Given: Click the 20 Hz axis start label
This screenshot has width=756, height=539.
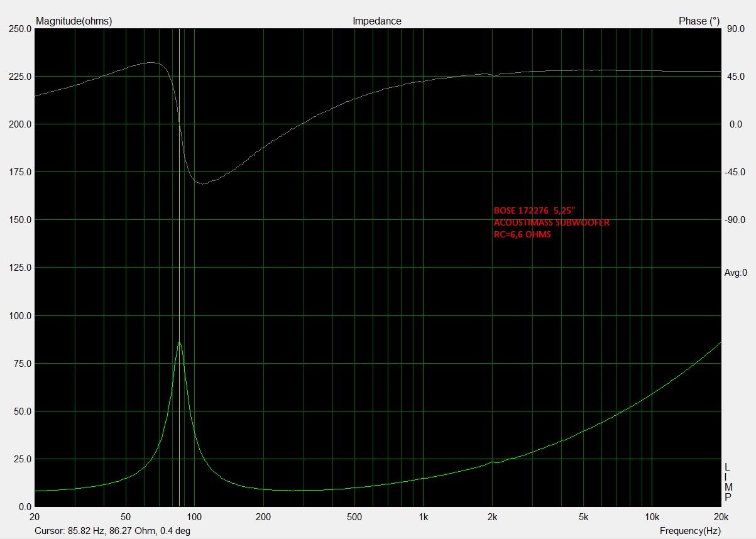Looking at the screenshot, I should (x=35, y=517).
